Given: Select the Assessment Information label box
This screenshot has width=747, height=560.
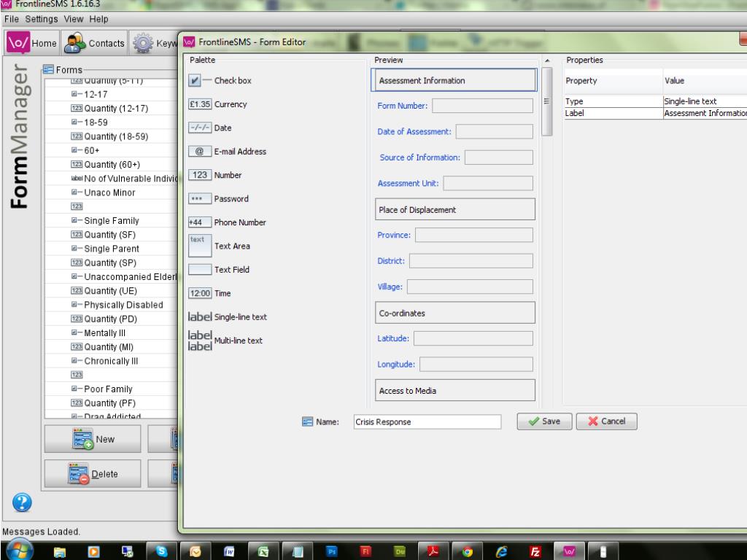Looking at the screenshot, I should pyautogui.click(x=454, y=80).
